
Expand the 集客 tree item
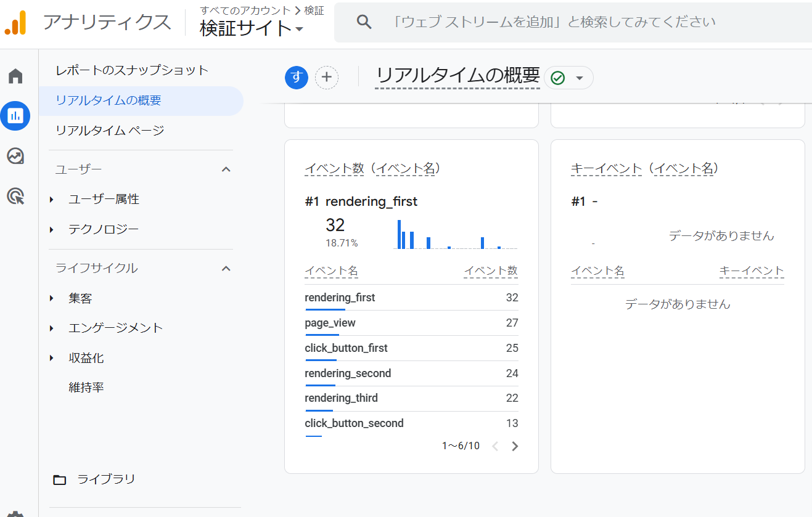click(52, 299)
